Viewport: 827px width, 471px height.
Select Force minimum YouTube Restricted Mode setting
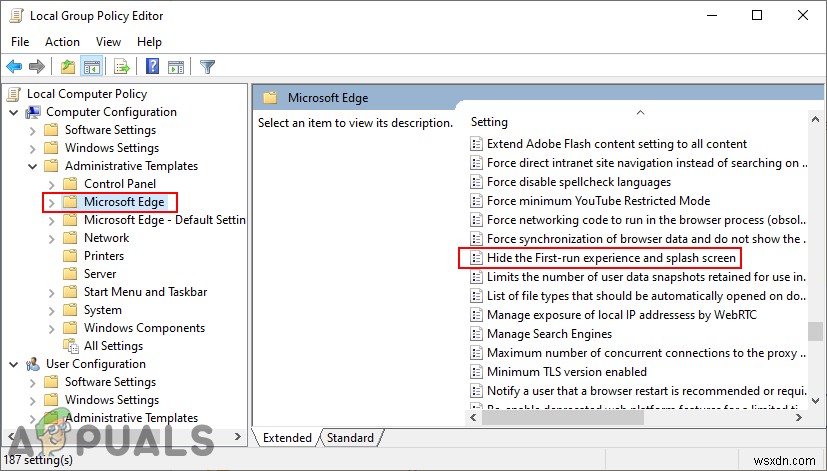pos(598,201)
